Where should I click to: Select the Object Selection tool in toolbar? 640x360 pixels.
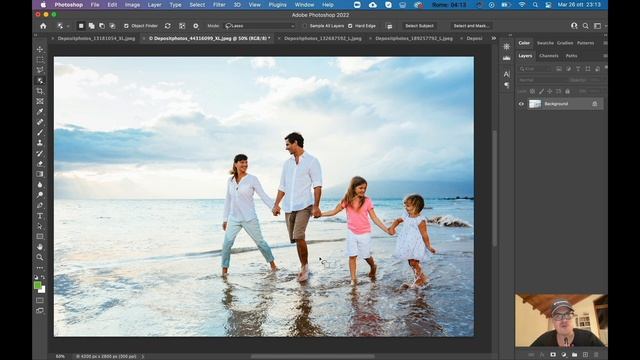(x=40, y=80)
